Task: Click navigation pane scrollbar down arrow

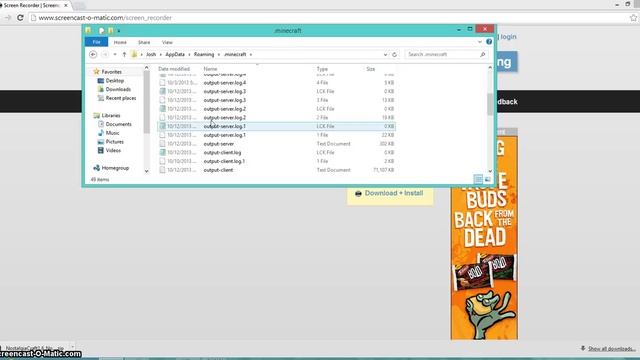Action: (147, 171)
